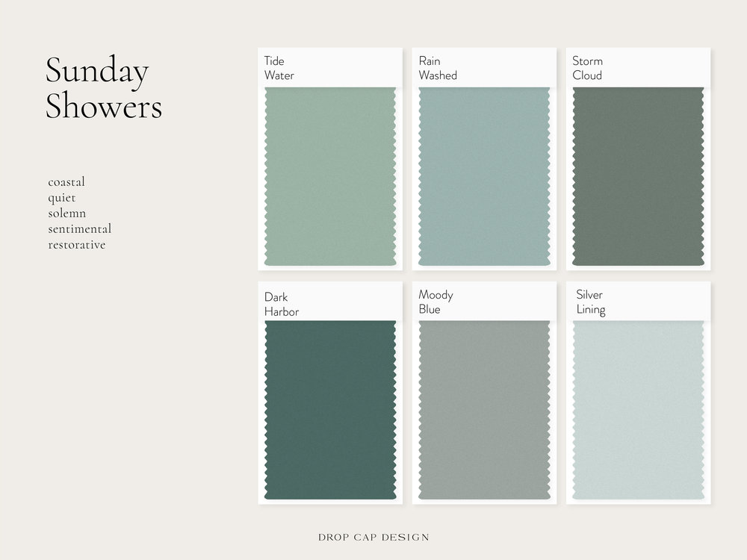This screenshot has height=560, width=747.
Task: Click the "Silver Lining" swatch label
Action: [590, 302]
